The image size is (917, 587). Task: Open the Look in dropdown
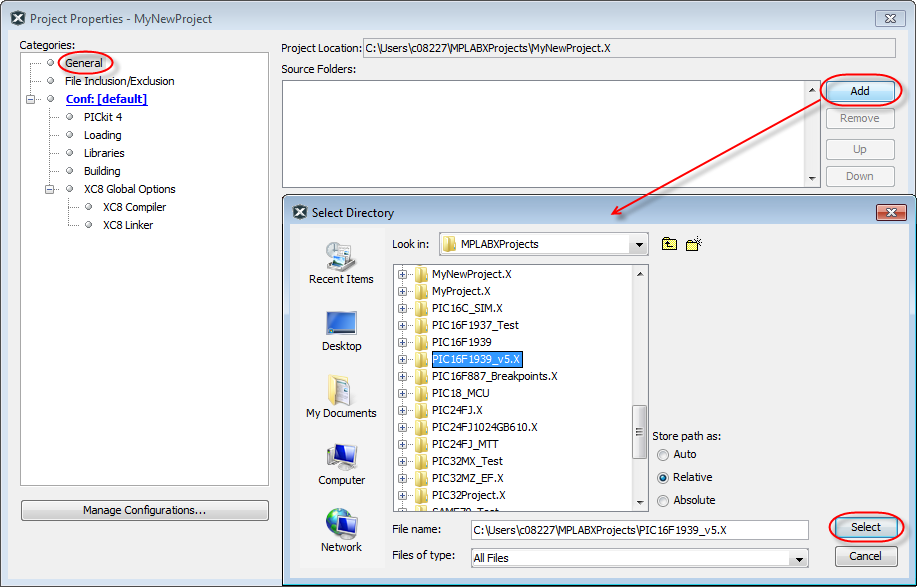[x=638, y=244]
